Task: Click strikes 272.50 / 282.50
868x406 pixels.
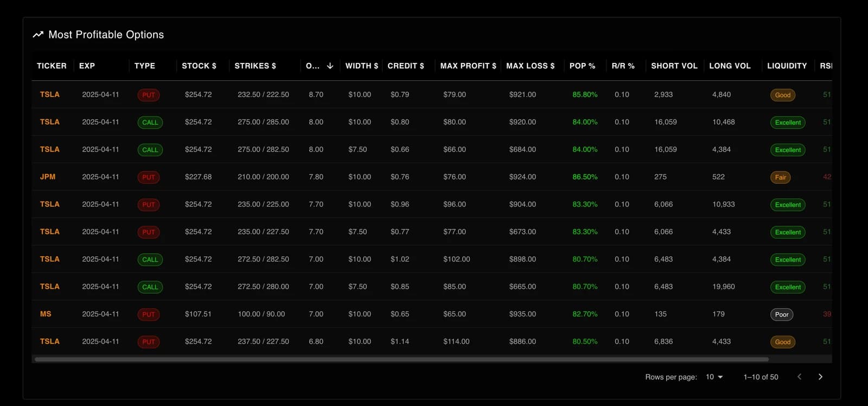Action: pyautogui.click(x=263, y=259)
